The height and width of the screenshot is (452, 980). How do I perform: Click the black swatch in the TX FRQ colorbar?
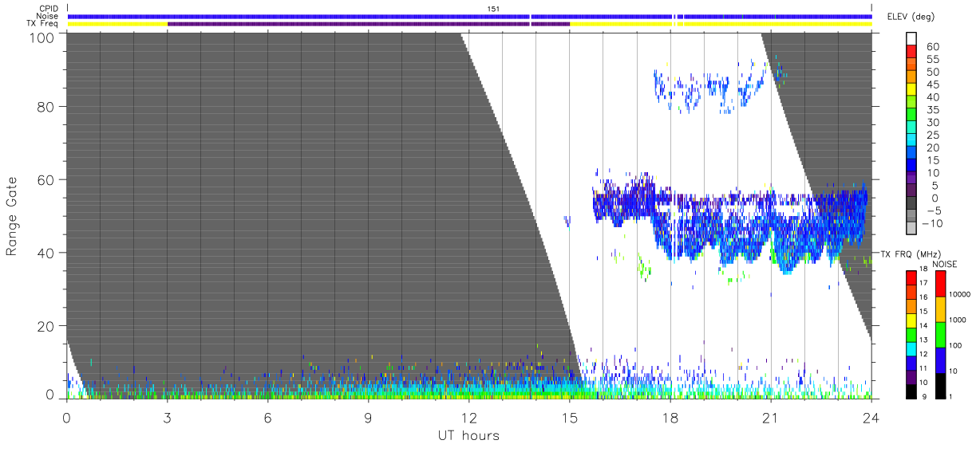coord(911,391)
